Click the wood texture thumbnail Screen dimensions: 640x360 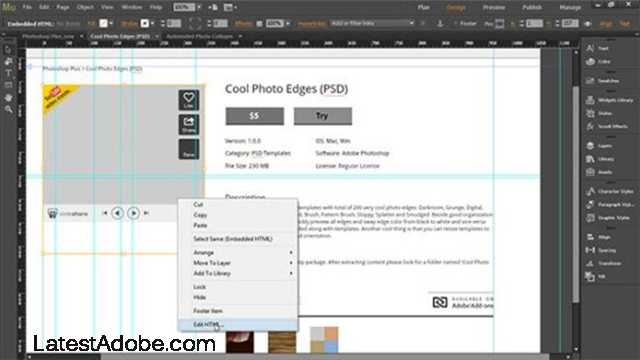point(282,341)
